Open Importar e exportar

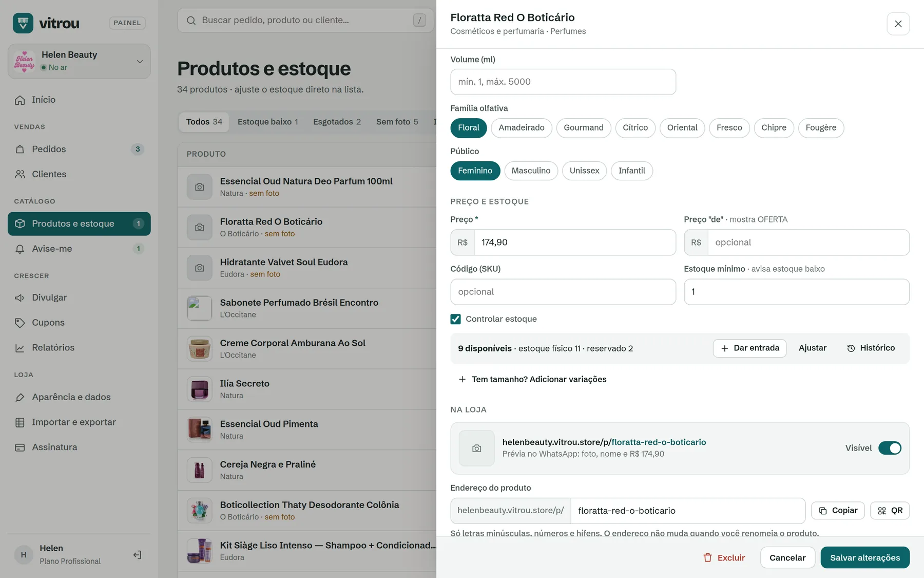[79, 422]
